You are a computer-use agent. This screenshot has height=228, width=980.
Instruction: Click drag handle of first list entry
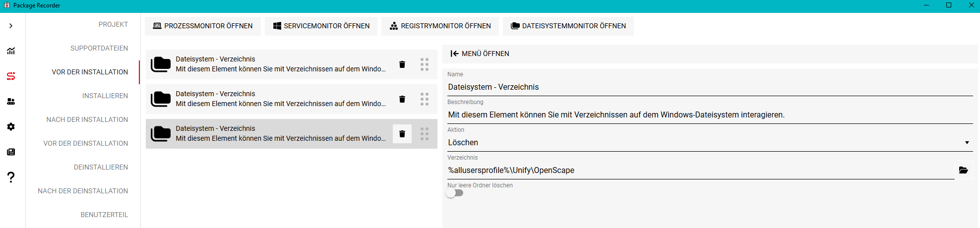click(425, 64)
